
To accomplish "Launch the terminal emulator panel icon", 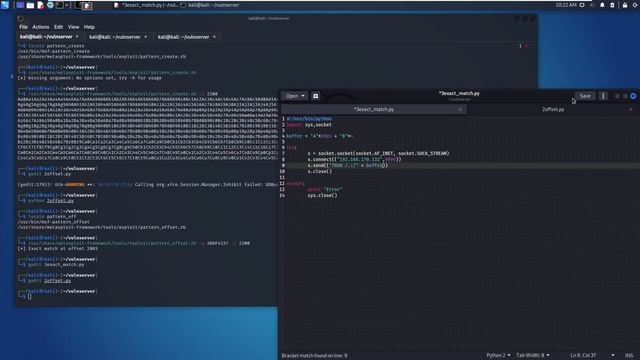I will click(60, 5).
